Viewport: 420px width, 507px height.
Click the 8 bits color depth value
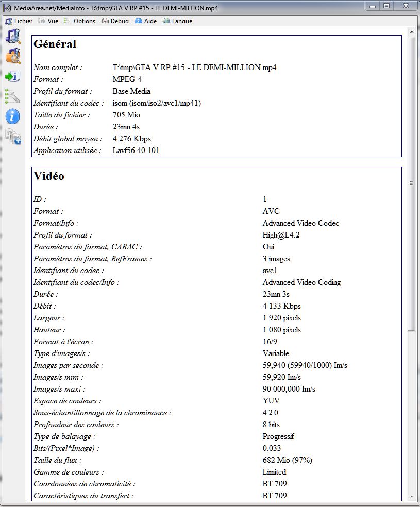point(271,425)
